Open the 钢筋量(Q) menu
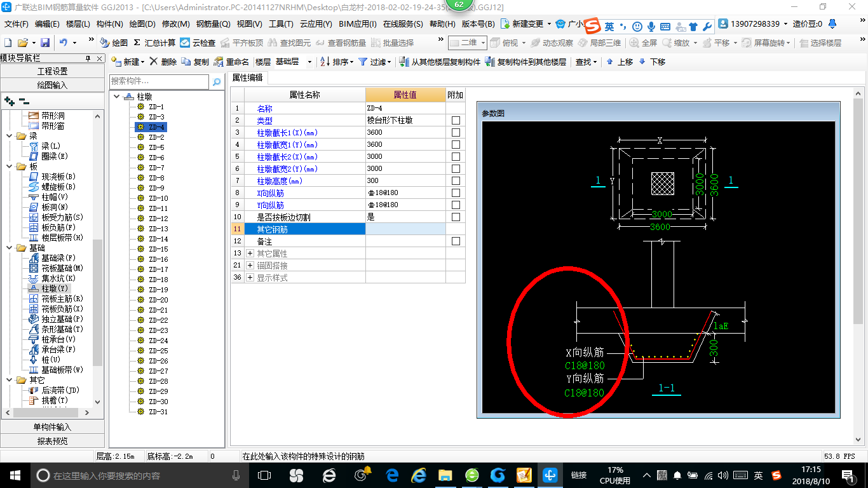The height and width of the screenshot is (488, 868). [x=213, y=24]
